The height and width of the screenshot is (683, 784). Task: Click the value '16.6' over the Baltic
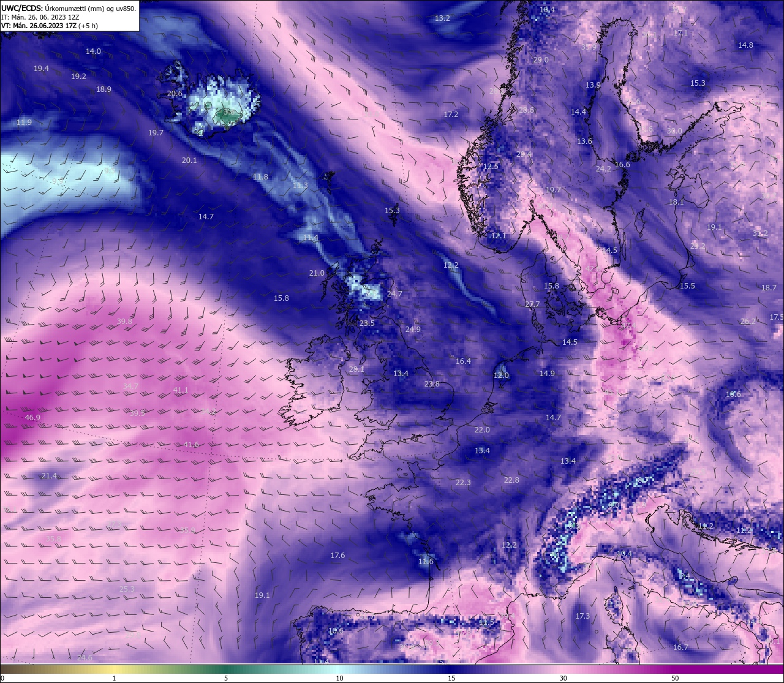point(622,165)
